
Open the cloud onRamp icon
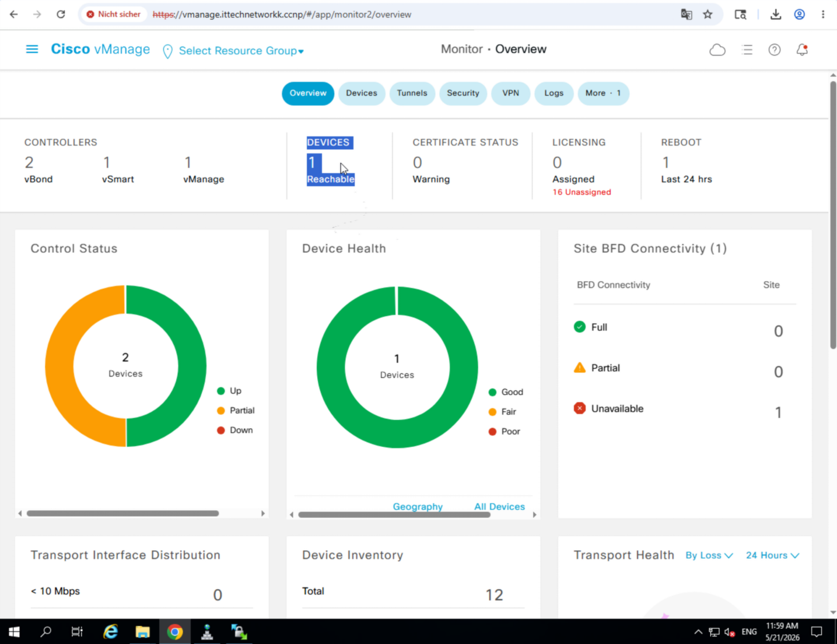[x=717, y=50]
